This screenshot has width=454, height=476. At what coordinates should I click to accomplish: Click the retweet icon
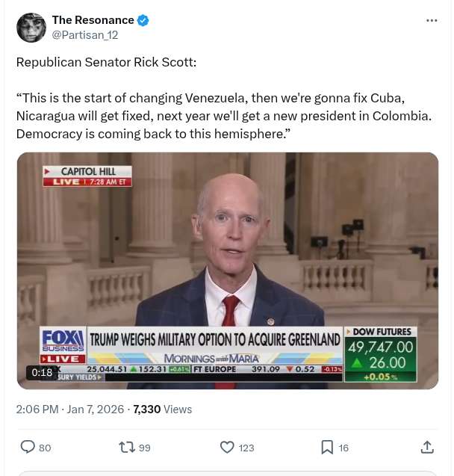pyautogui.click(x=127, y=448)
